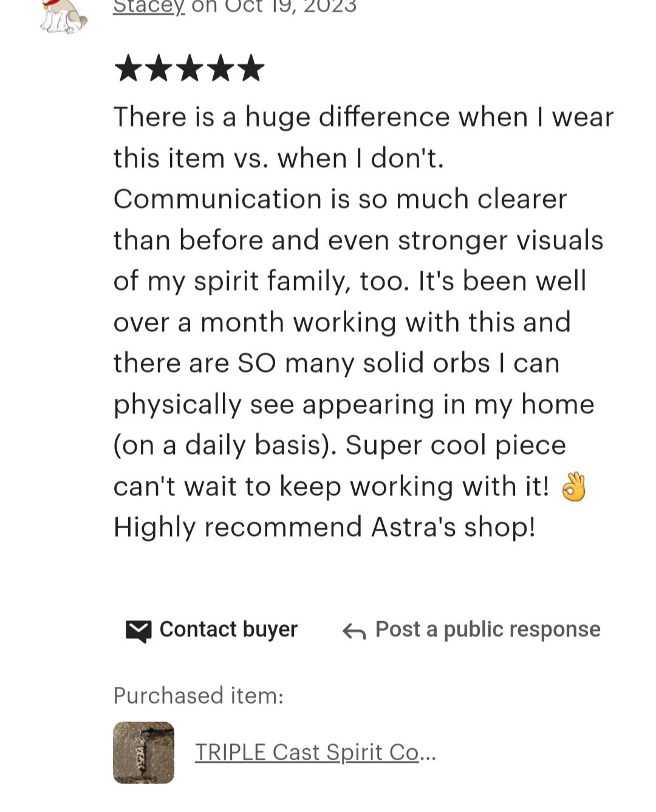Click the Post a public response text
656x812 pixels.
tap(488, 629)
